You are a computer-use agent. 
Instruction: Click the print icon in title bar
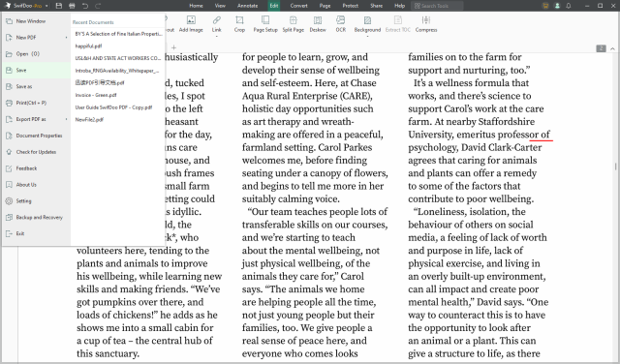[72, 6]
